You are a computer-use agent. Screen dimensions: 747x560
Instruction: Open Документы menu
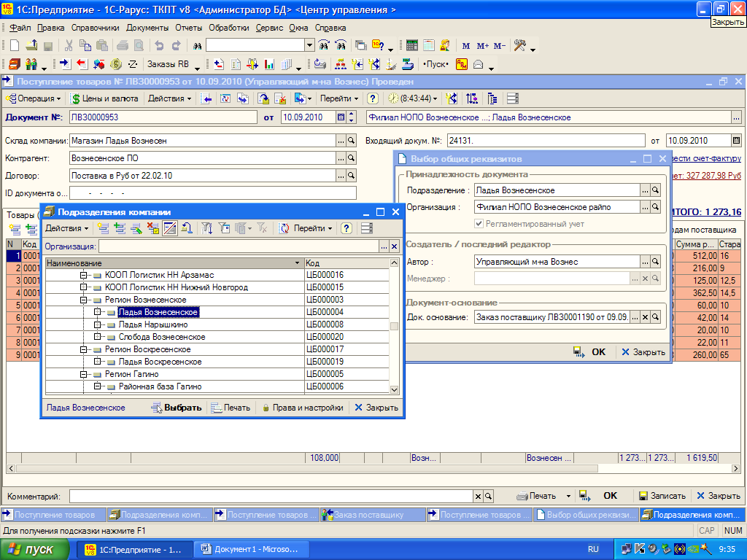[147, 28]
